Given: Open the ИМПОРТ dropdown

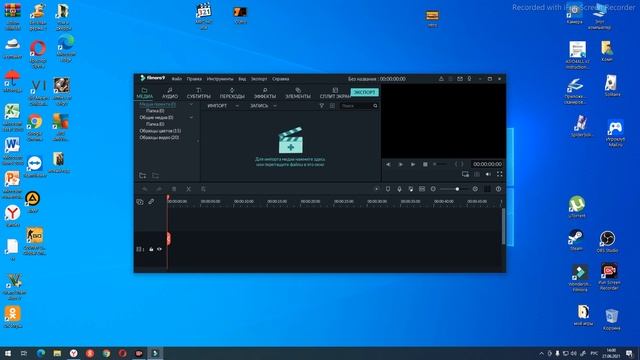Looking at the screenshot, I should 223,106.
